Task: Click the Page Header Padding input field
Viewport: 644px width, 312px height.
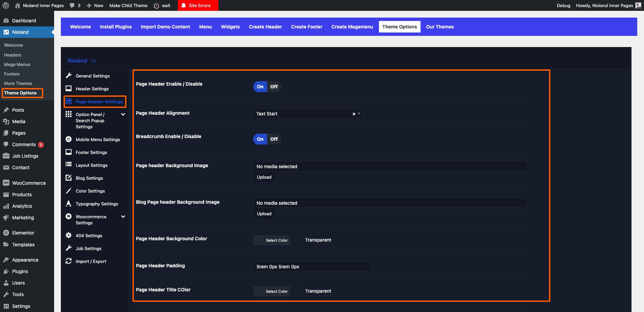Action: [312, 267]
